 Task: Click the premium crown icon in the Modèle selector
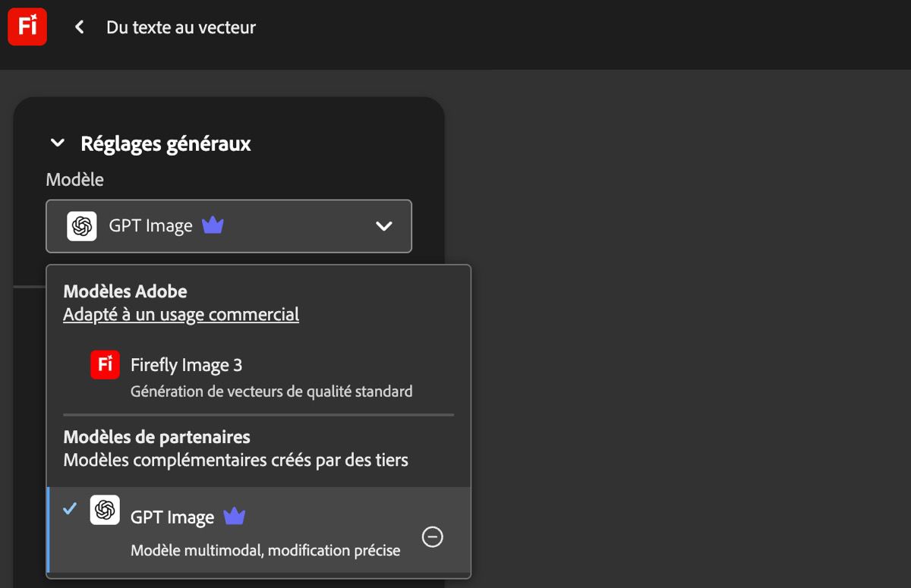click(x=213, y=225)
